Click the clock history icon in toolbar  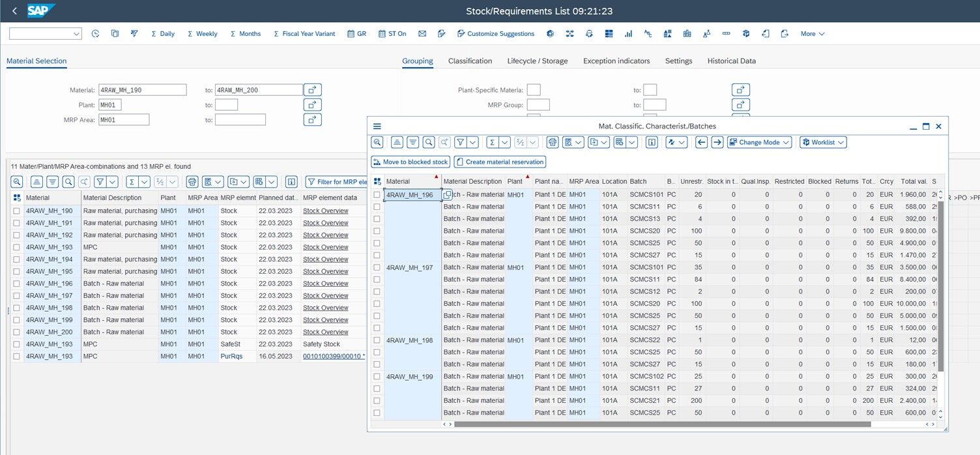coord(96,34)
